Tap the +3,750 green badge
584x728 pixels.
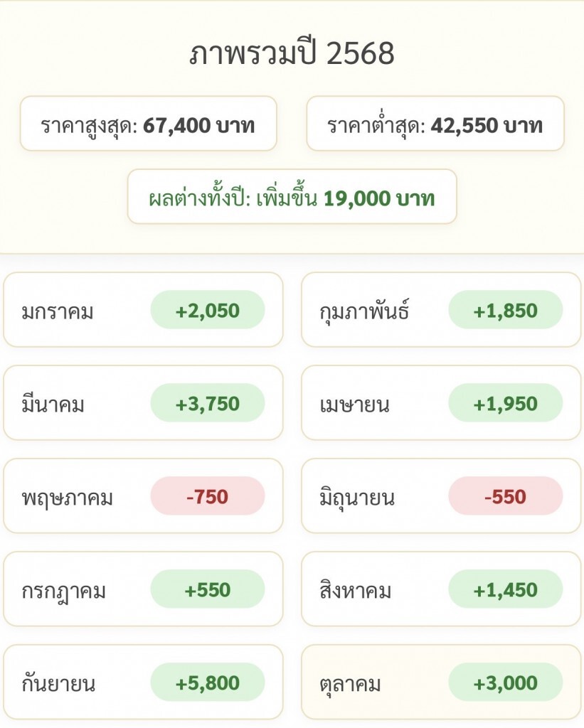pyautogui.click(x=207, y=404)
